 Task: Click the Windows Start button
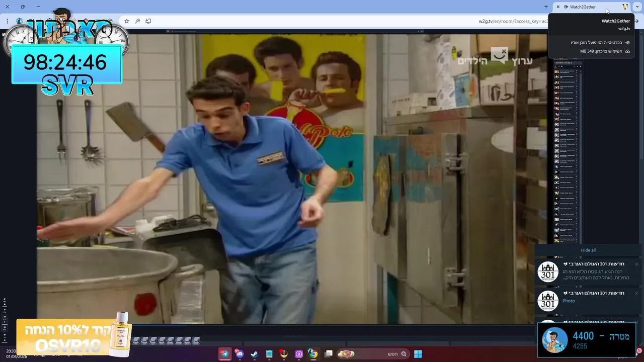(x=418, y=354)
